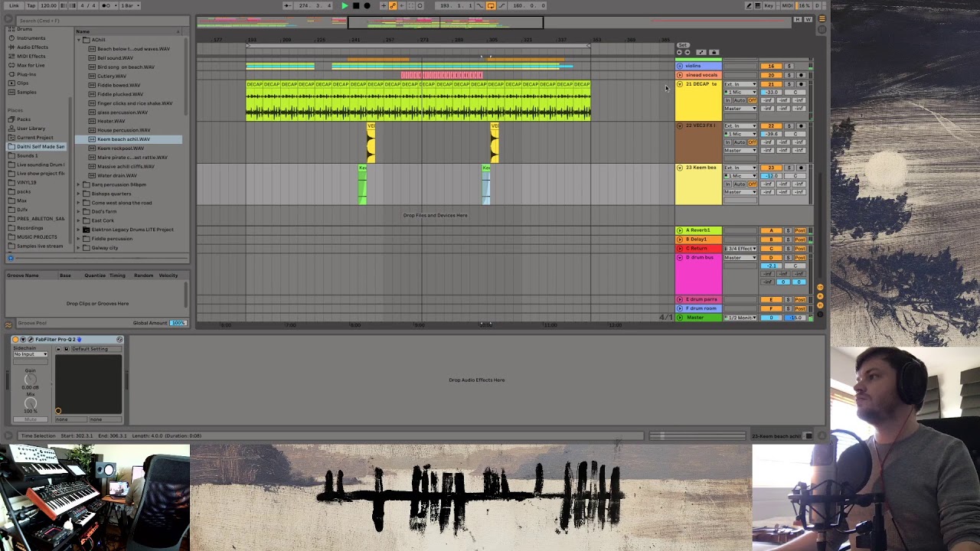Click the FabFilter Pro-Q 2 wrench icon
Image resolution: width=980 pixels, height=551 pixels.
pyautogui.click(x=31, y=340)
